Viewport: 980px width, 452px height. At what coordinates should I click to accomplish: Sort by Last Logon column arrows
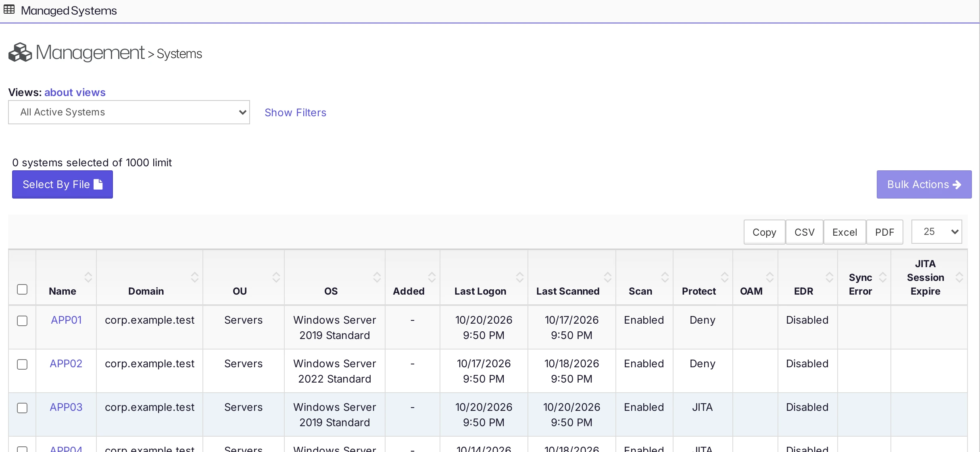[x=520, y=277]
